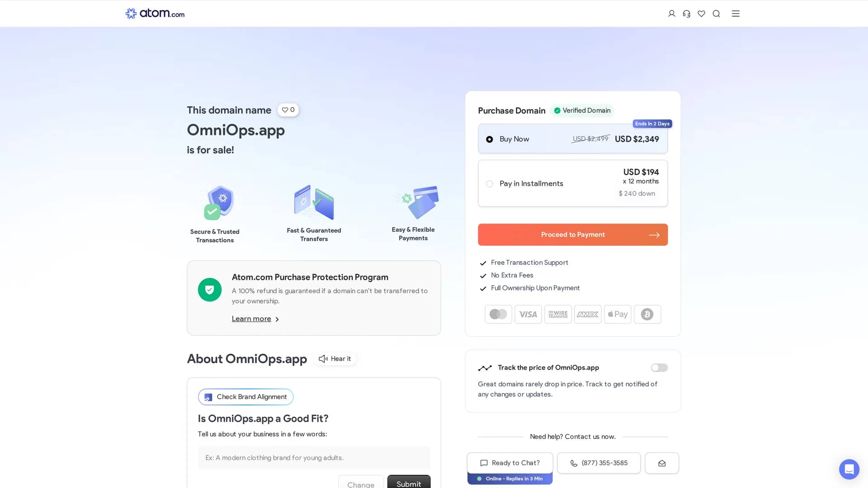
Task: Focus the business description input field
Action: click(x=314, y=458)
